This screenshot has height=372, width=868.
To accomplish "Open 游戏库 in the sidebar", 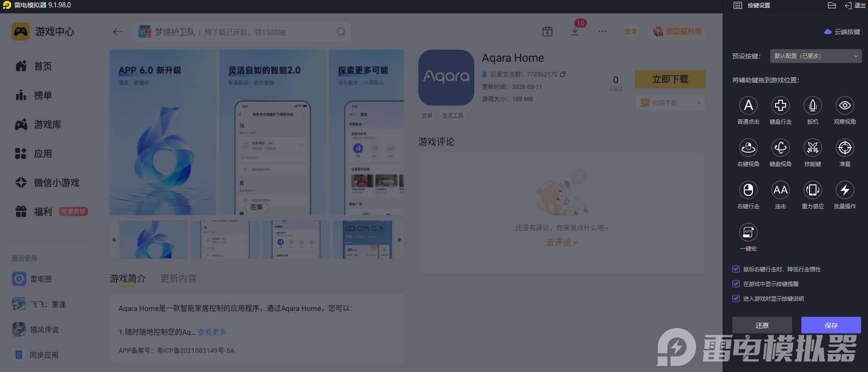I will (x=47, y=125).
